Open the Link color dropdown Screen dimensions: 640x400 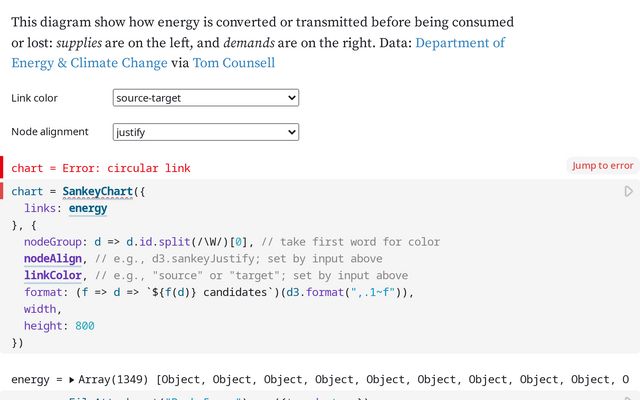point(206,97)
